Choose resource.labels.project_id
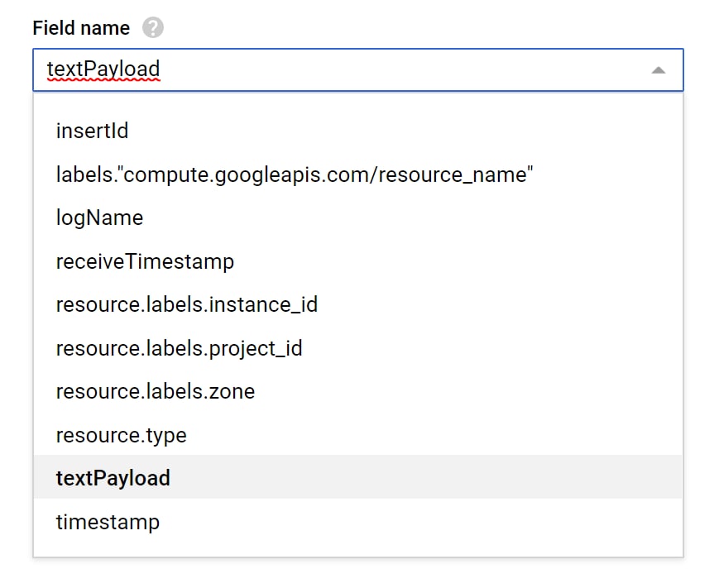Viewport: 719px width, 588px height. click(357, 348)
